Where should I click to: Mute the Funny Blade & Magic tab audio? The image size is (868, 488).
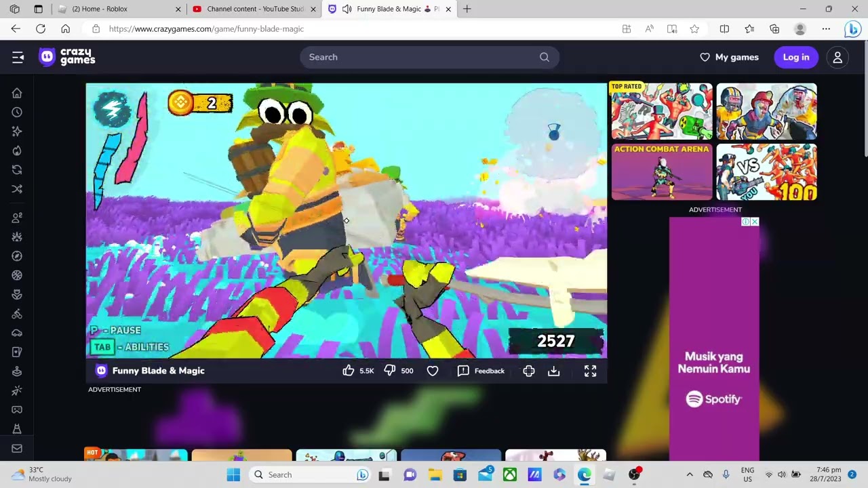[347, 9]
